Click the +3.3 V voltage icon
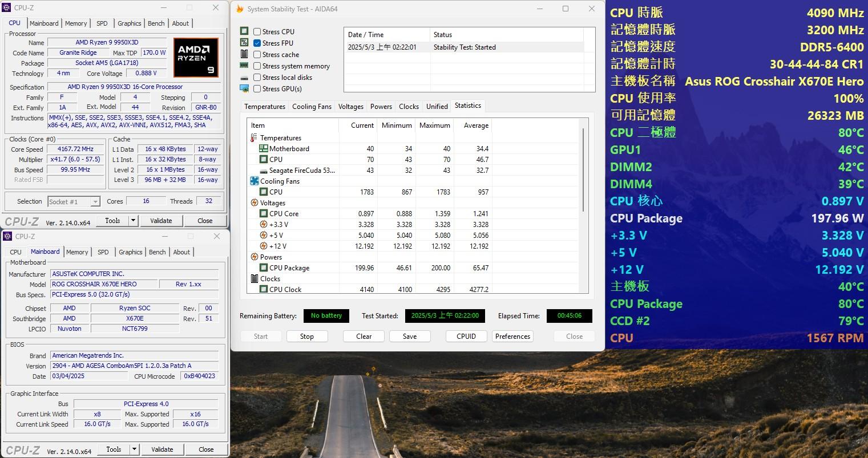 [x=264, y=225]
